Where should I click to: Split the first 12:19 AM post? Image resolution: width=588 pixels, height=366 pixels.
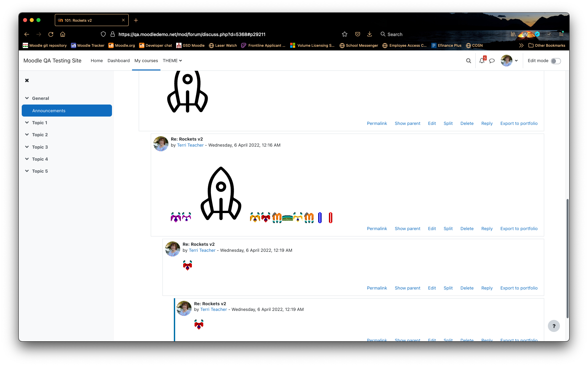click(x=448, y=288)
